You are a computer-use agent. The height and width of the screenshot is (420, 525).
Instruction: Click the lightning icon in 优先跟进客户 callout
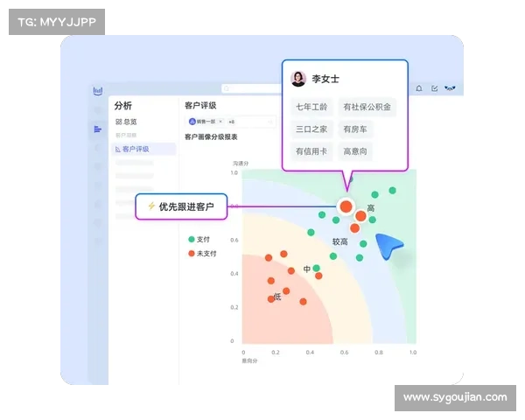[x=151, y=206]
